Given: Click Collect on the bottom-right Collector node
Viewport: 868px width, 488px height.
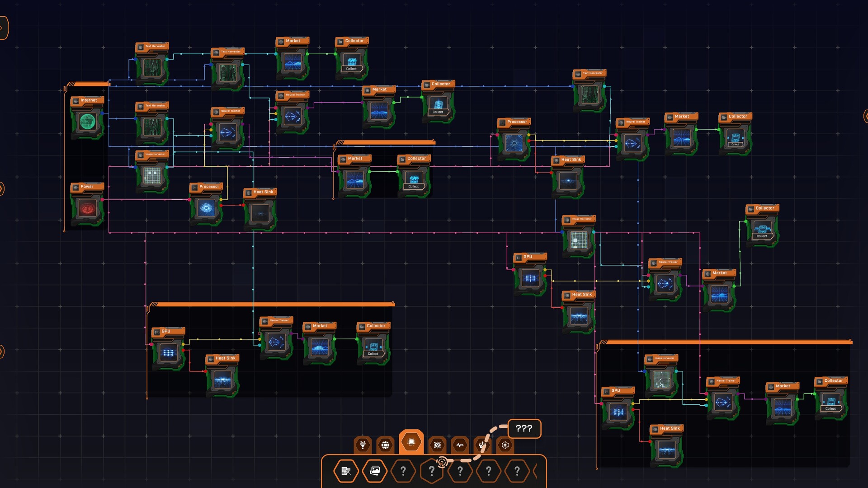Looking at the screenshot, I should click(x=831, y=408).
